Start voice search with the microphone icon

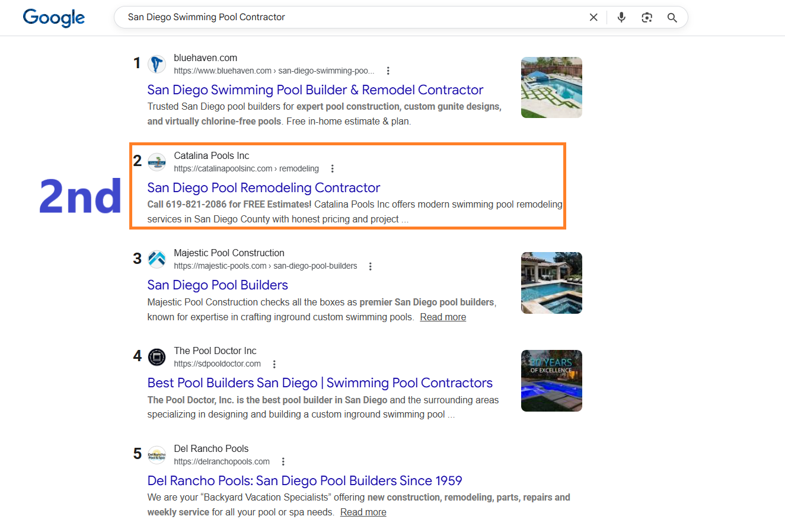point(621,17)
